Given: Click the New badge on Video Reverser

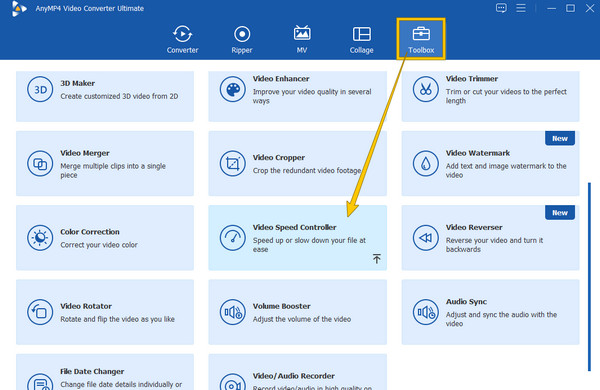Looking at the screenshot, I should pos(560,212).
